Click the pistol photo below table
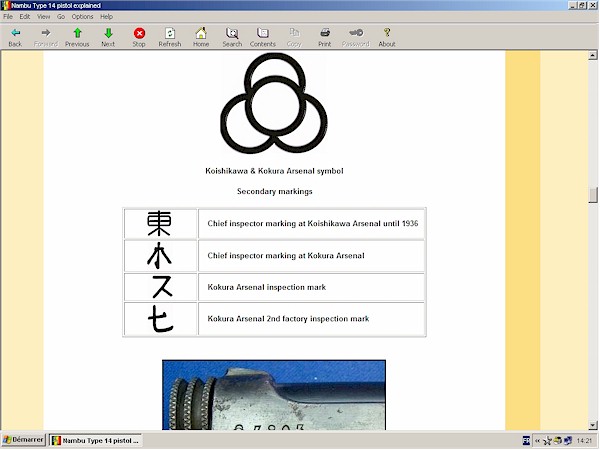Screen dimensions: 600x450 (x=274, y=395)
